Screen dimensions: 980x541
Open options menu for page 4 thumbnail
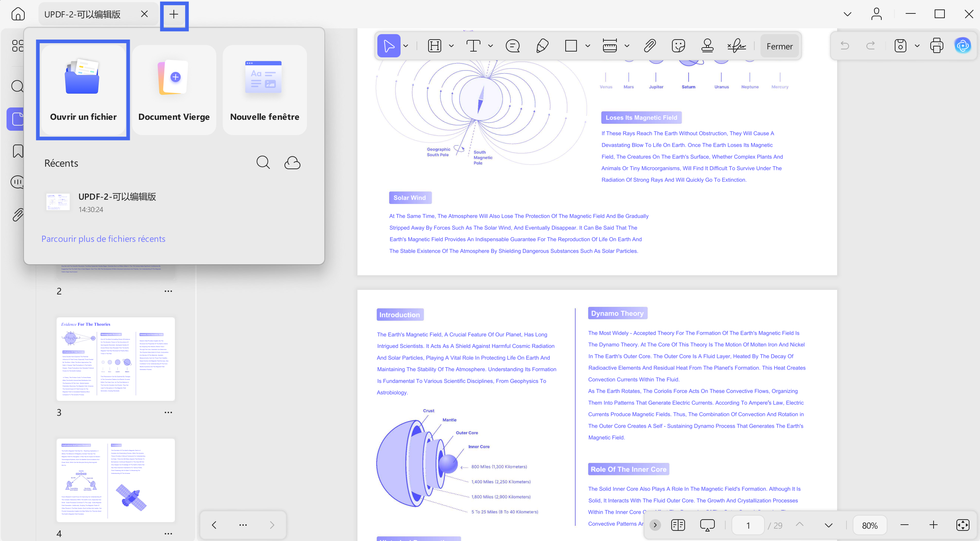click(168, 534)
